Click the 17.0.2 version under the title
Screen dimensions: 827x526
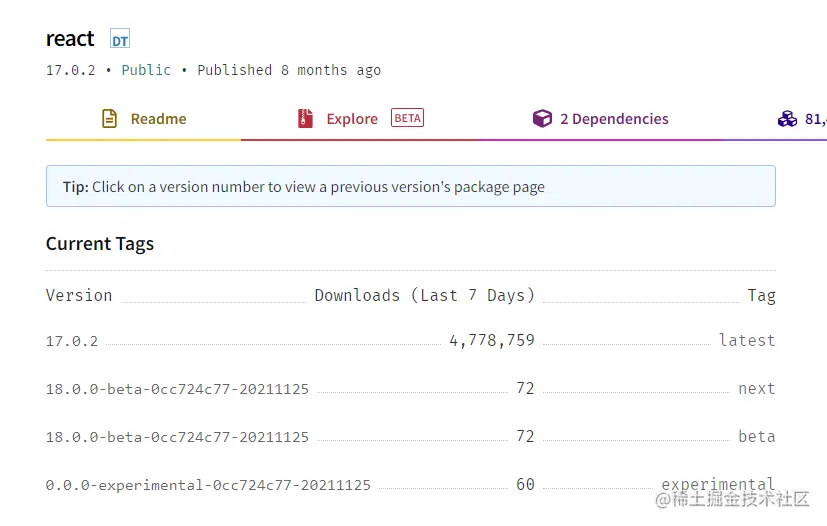[x=71, y=70]
